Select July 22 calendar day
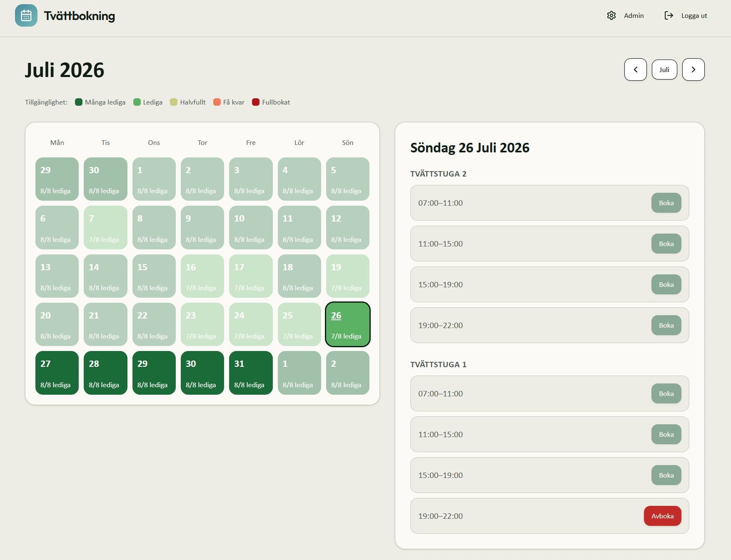Viewport: 731px width, 560px height. point(154,324)
